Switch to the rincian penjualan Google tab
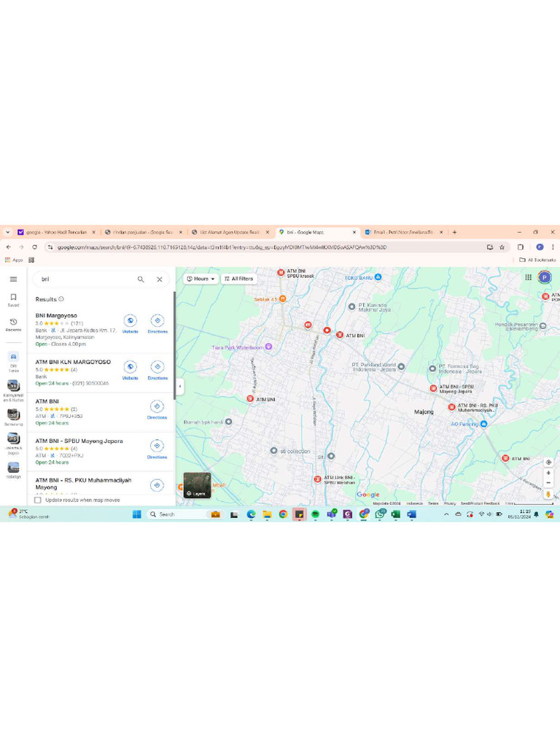Viewport: 560px width, 747px height. pyautogui.click(x=143, y=232)
